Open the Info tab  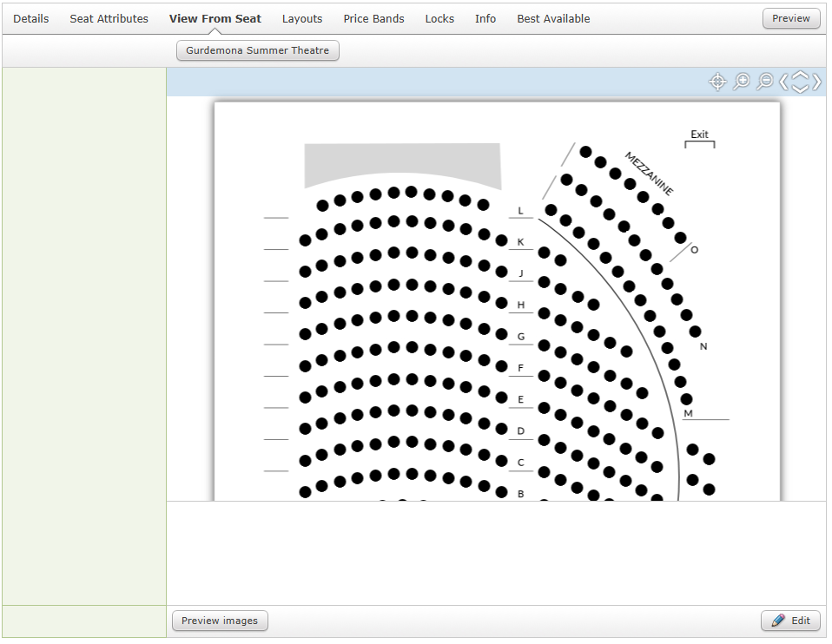click(x=485, y=18)
